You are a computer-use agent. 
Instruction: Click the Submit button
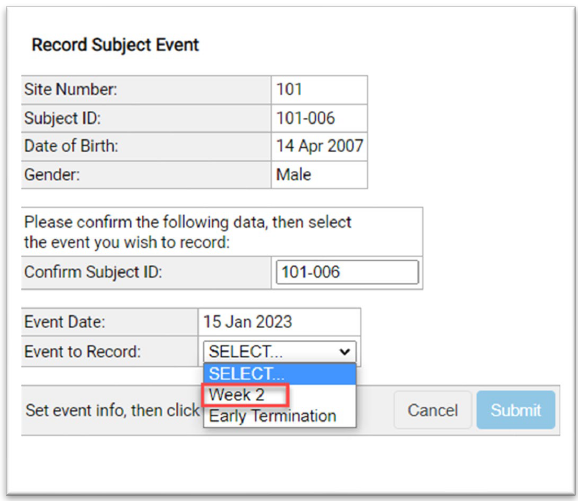tap(516, 410)
